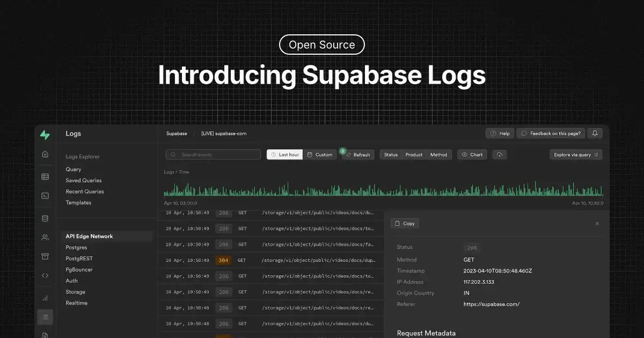Open the Edge Functions code icon

(45, 276)
